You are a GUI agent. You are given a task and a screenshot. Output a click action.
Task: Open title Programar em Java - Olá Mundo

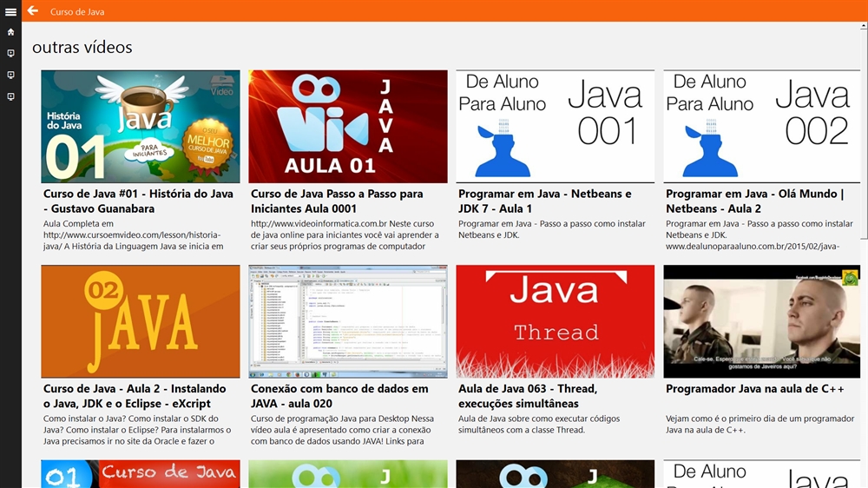click(x=754, y=201)
